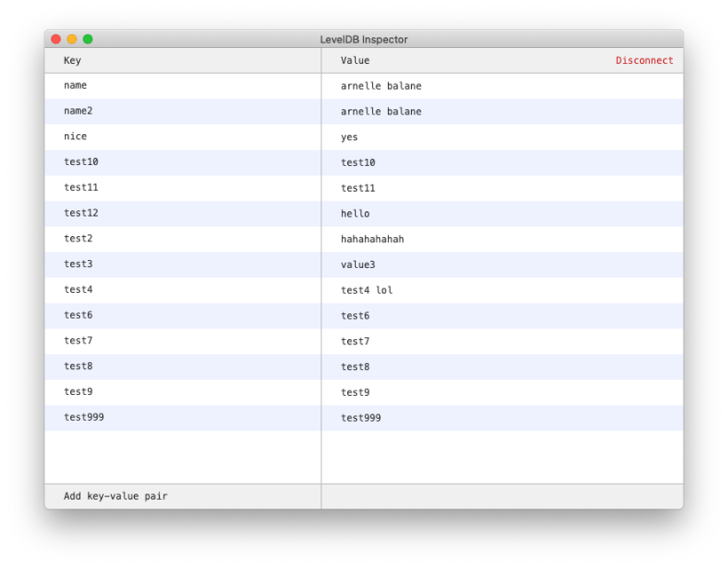Select the key cell 'test4'

[x=183, y=289]
